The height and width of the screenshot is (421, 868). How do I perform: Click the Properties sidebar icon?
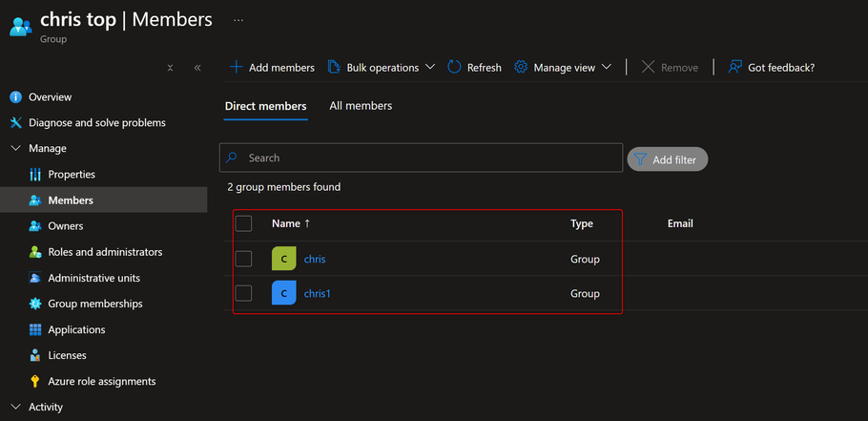click(35, 175)
